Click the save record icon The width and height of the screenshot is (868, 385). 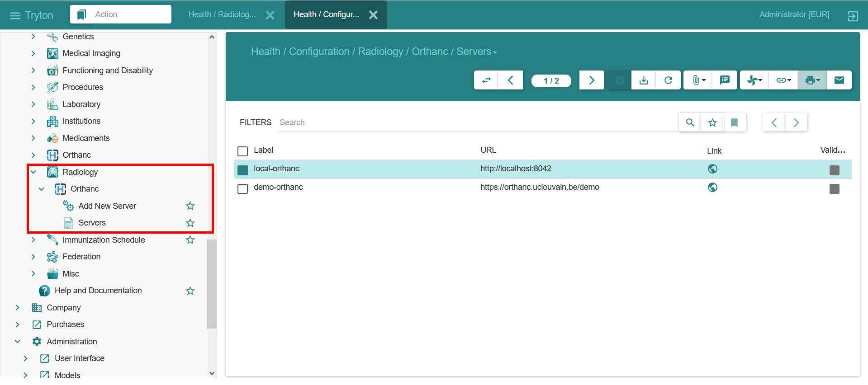644,80
